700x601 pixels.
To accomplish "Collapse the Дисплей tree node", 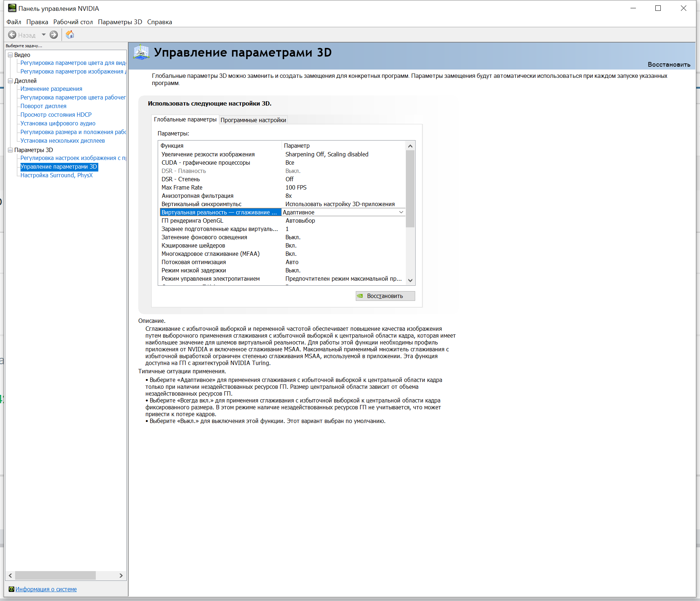I will 10,81.
